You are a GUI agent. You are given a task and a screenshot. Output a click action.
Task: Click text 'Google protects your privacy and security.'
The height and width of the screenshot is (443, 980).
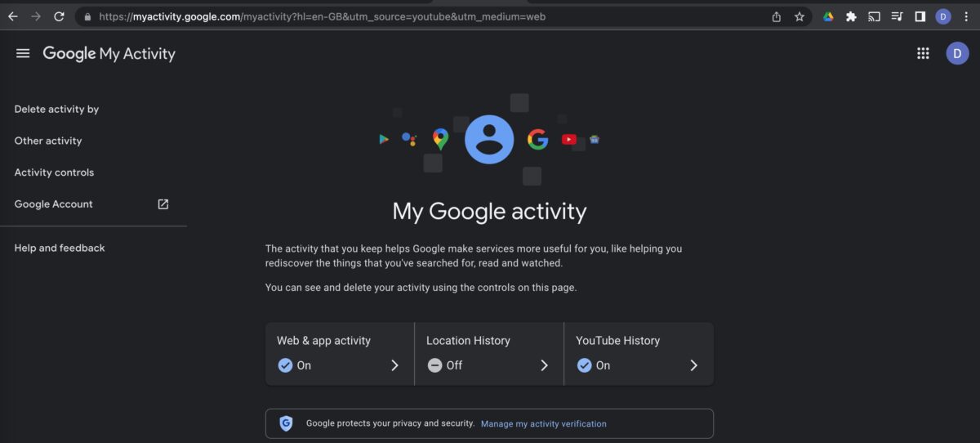pos(390,423)
